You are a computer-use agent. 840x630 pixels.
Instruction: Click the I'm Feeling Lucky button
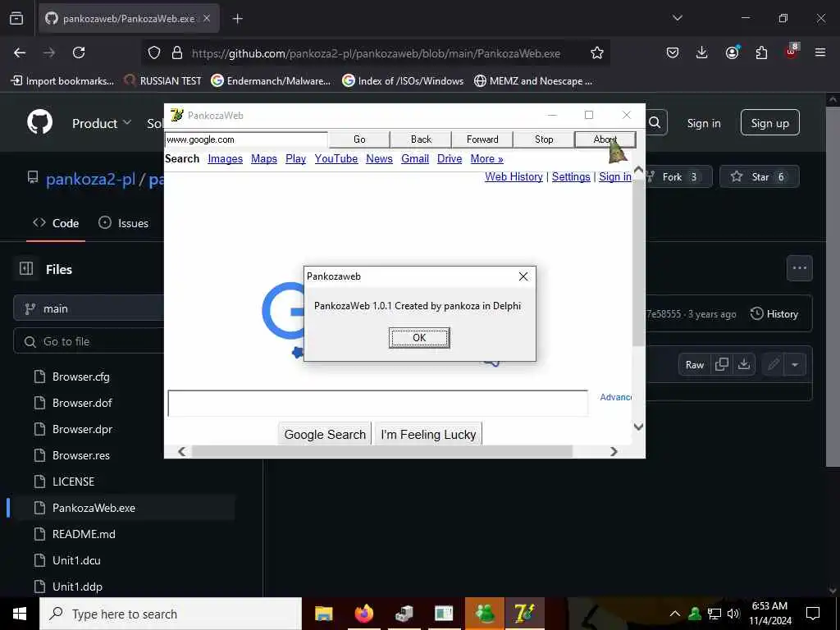tap(428, 434)
